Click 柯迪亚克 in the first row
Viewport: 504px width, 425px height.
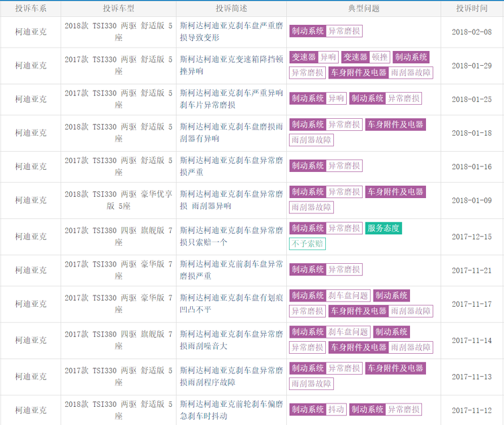point(31,32)
